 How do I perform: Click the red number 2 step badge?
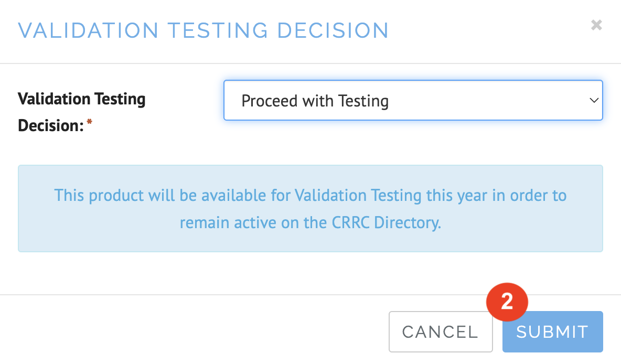click(x=507, y=302)
